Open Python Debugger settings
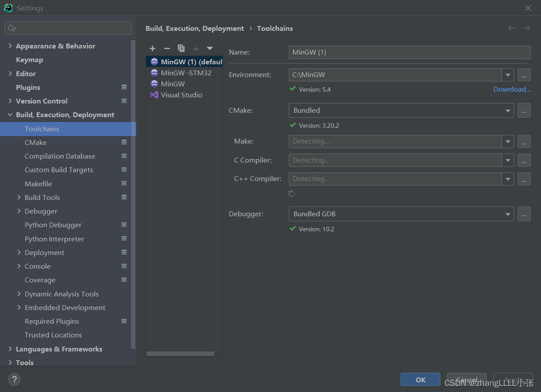Screen dimensions: 541x392 coord(53,225)
